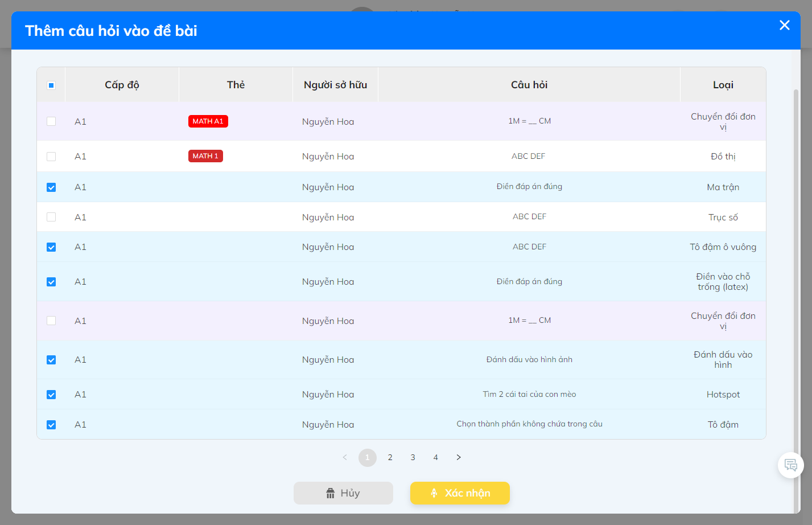The image size is (812, 525).
Task: Toggle the select-all checkbox in the table header
Action: [51, 85]
